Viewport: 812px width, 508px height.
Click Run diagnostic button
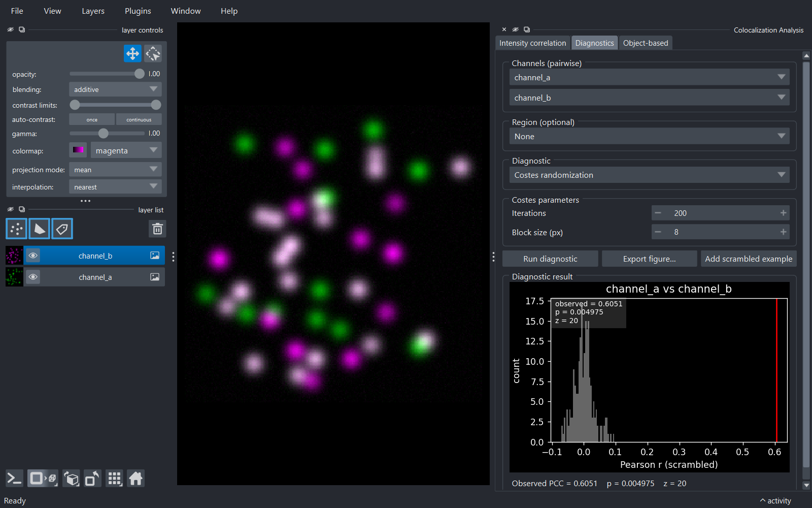click(550, 259)
